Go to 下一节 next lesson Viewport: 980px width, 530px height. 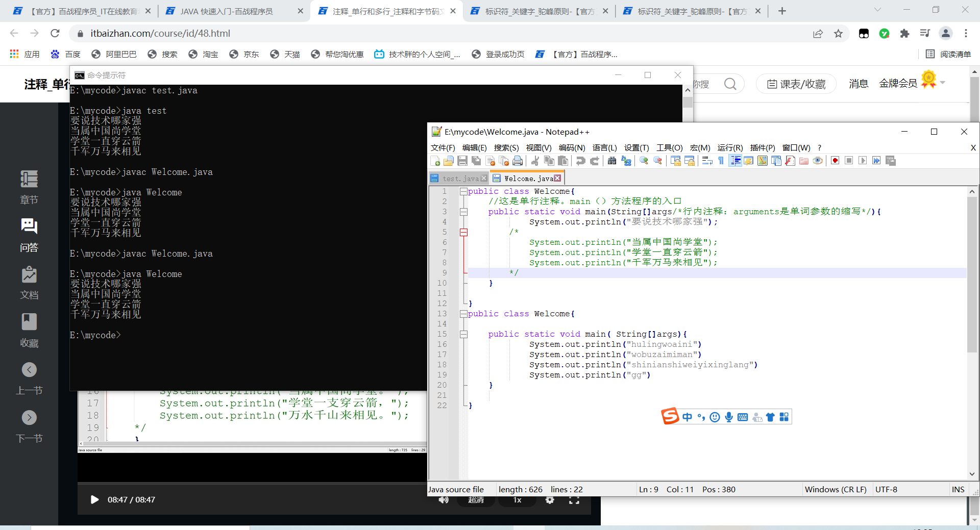tap(29, 426)
